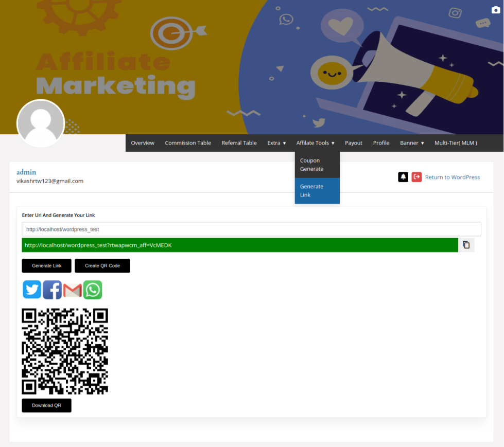504x447 pixels.
Task: Copy the generated link with clipboard icon
Action: [466, 245]
